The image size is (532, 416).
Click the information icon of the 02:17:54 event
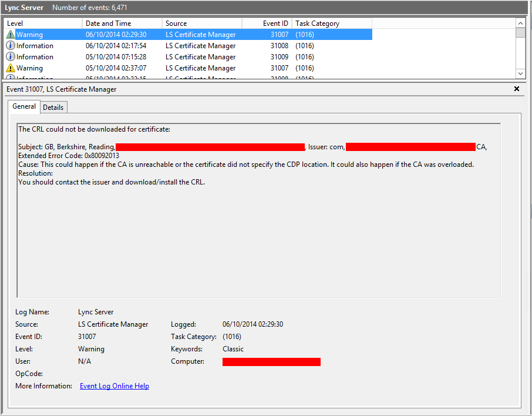(x=11, y=45)
